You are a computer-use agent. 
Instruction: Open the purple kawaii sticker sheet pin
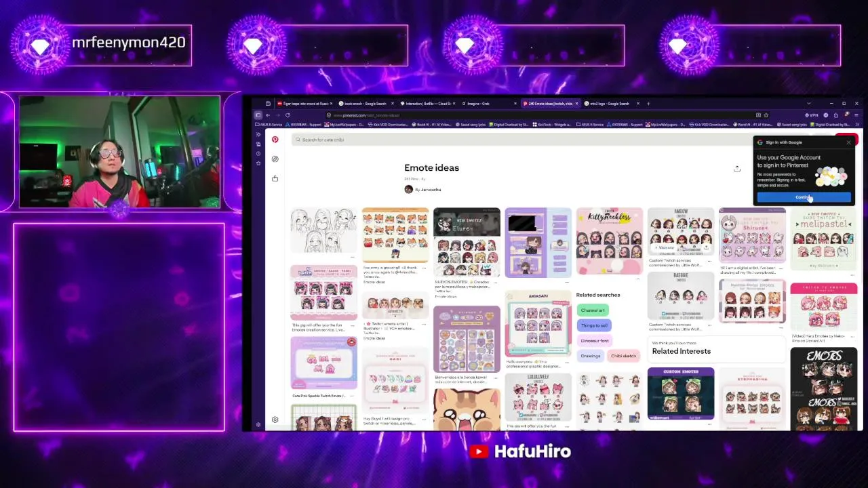tap(467, 339)
